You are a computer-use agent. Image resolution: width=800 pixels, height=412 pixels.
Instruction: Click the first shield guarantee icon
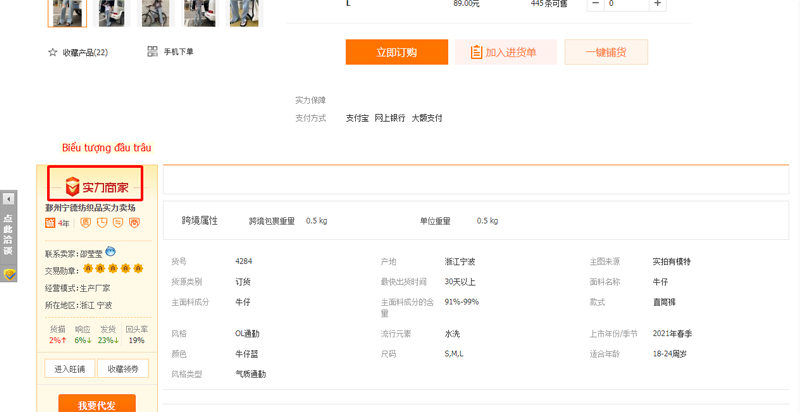[x=86, y=222]
